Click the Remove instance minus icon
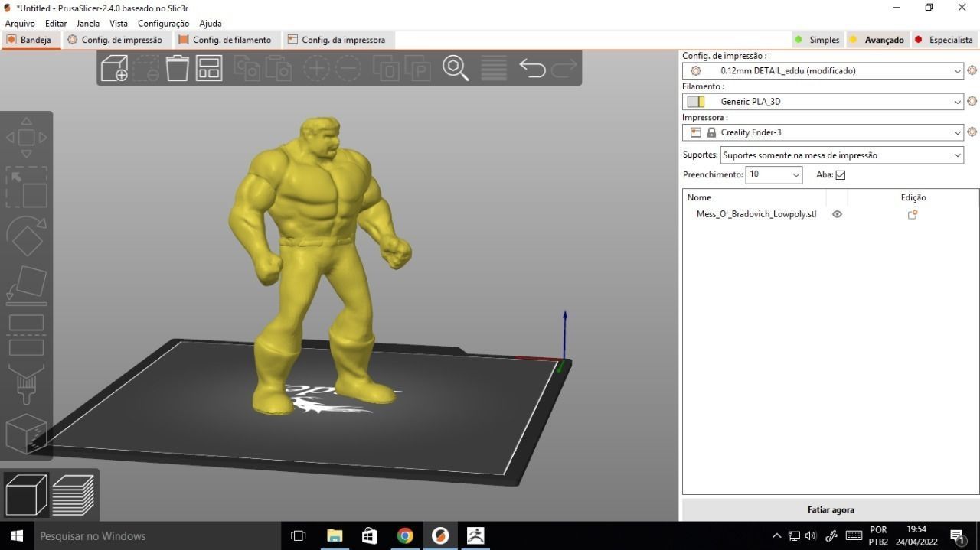 (348, 68)
